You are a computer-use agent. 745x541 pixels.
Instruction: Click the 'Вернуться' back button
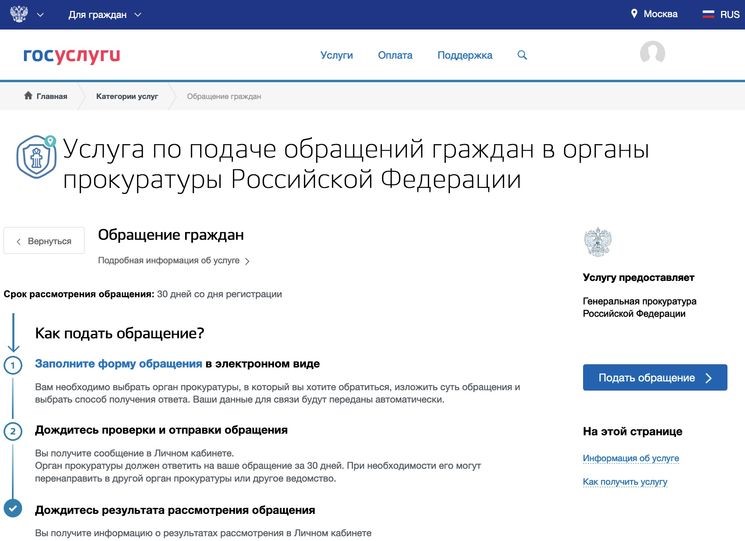44,241
